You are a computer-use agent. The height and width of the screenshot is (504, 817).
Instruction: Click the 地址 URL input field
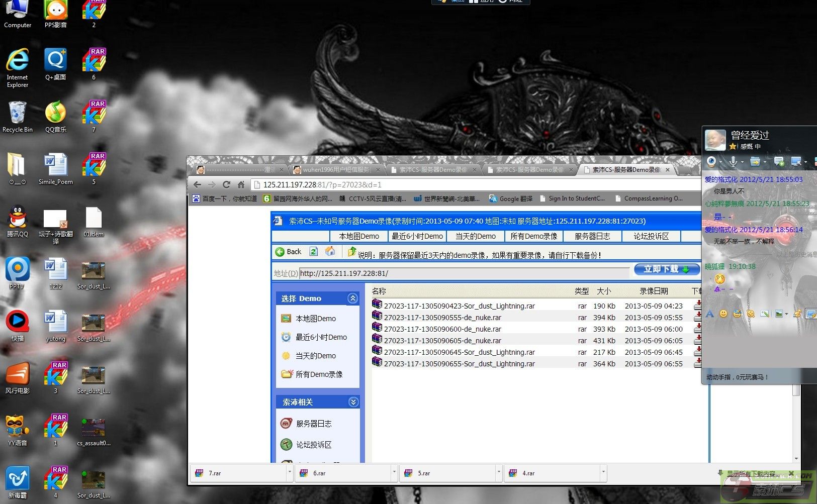[463, 273]
